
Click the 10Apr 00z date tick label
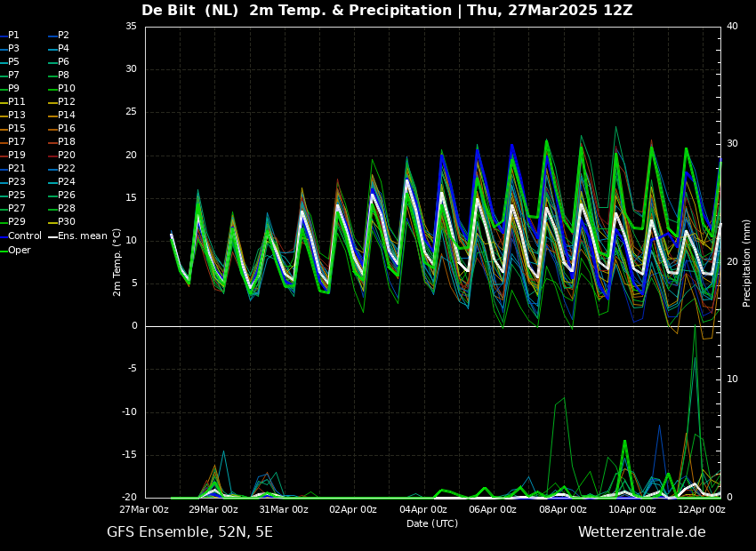pyautogui.click(x=632, y=509)
